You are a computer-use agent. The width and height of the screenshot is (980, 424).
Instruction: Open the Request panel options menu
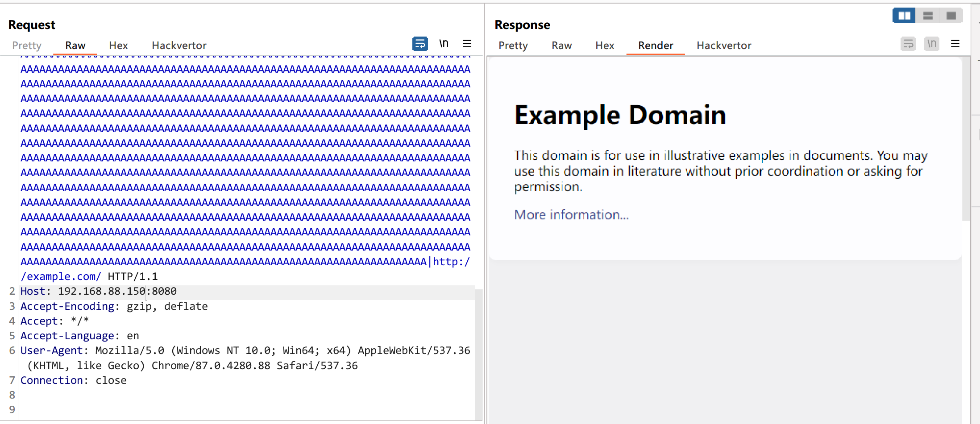tap(467, 44)
